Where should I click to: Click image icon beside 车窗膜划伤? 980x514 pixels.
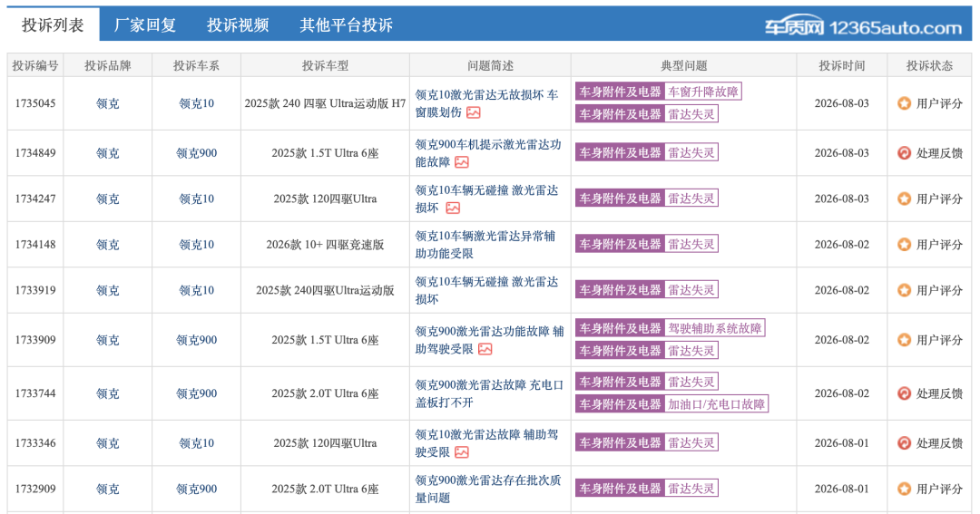(x=473, y=112)
